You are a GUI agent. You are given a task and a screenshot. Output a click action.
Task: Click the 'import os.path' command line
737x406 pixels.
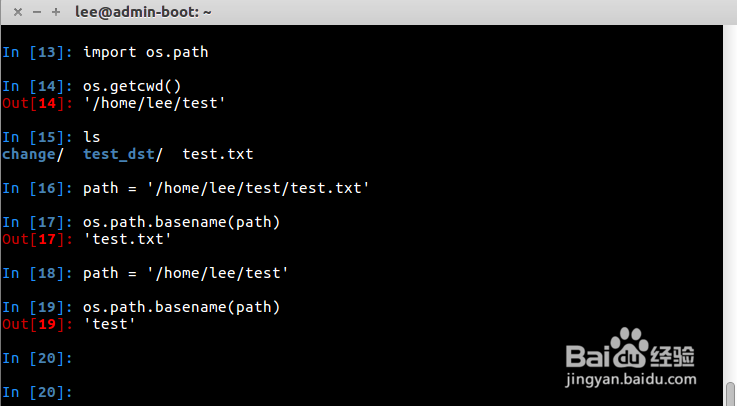pos(145,51)
